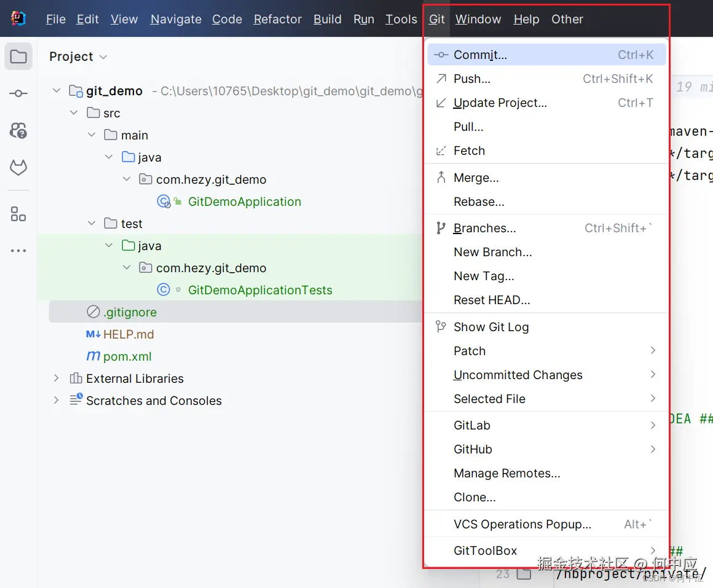Select pom.xml file in tree

pyautogui.click(x=127, y=357)
